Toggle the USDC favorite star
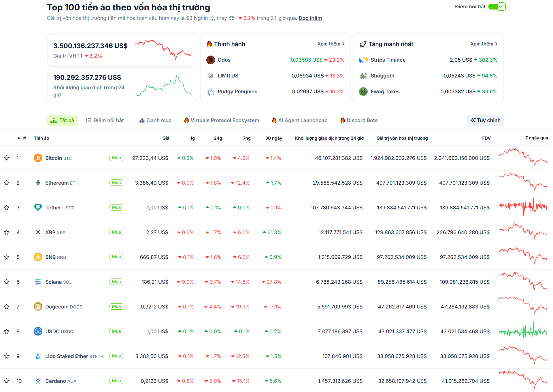The height and width of the screenshot is (392, 553). coord(7,332)
